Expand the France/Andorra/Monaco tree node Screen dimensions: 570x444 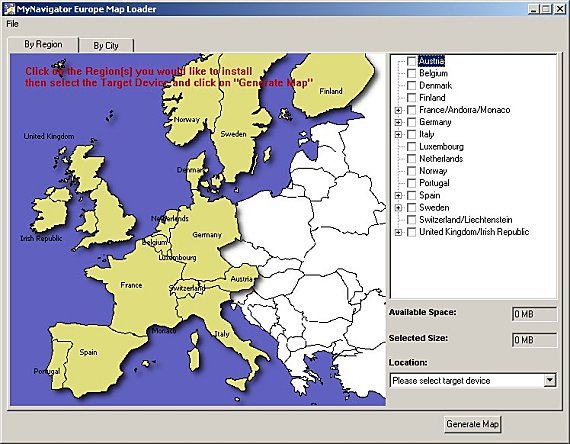pos(398,110)
